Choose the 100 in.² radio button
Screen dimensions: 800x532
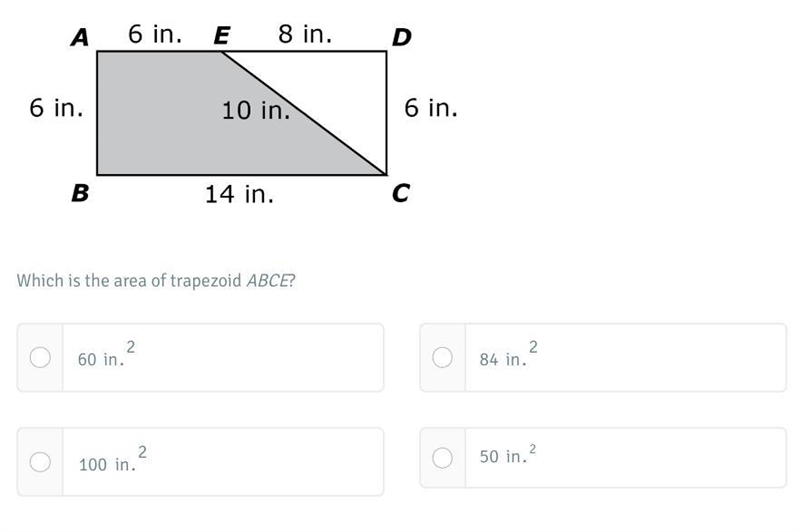pyautogui.click(x=40, y=462)
